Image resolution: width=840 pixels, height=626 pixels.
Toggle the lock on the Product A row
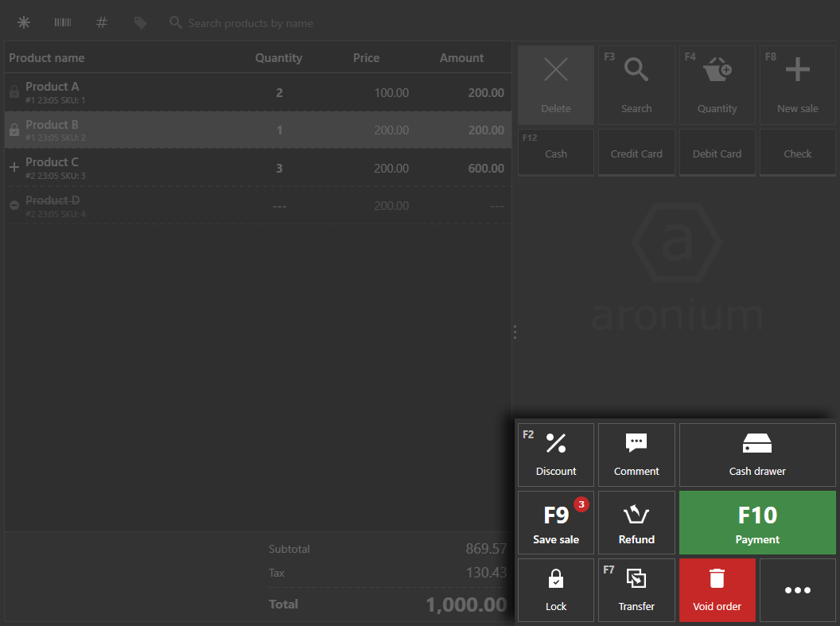coord(13,91)
